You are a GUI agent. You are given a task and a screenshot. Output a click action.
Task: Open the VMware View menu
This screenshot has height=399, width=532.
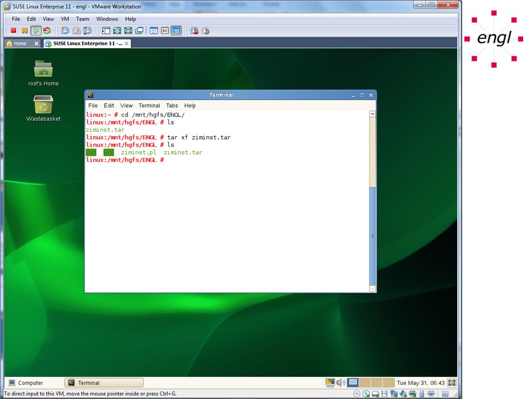[x=48, y=19]
